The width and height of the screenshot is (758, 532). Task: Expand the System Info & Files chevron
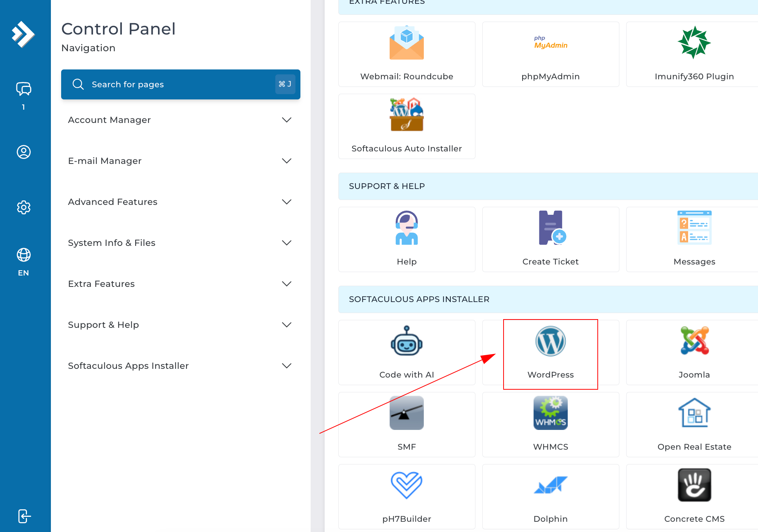pos(287,243)
